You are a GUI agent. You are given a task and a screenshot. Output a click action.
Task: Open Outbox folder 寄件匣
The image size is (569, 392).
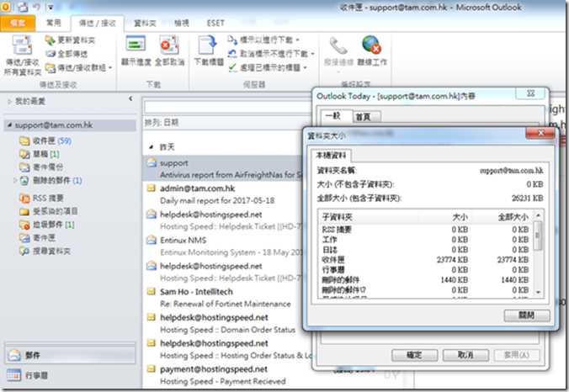click(37, 238)
